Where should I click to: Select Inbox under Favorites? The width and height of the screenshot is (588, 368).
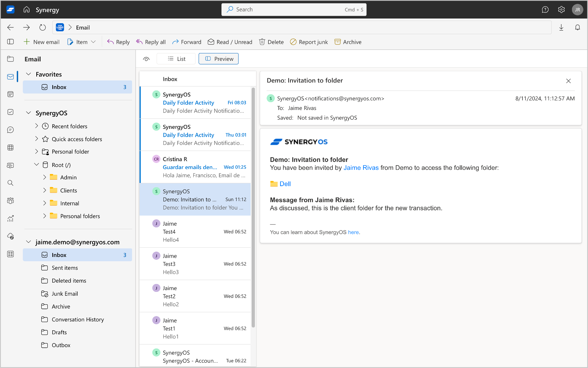(77, 87)
